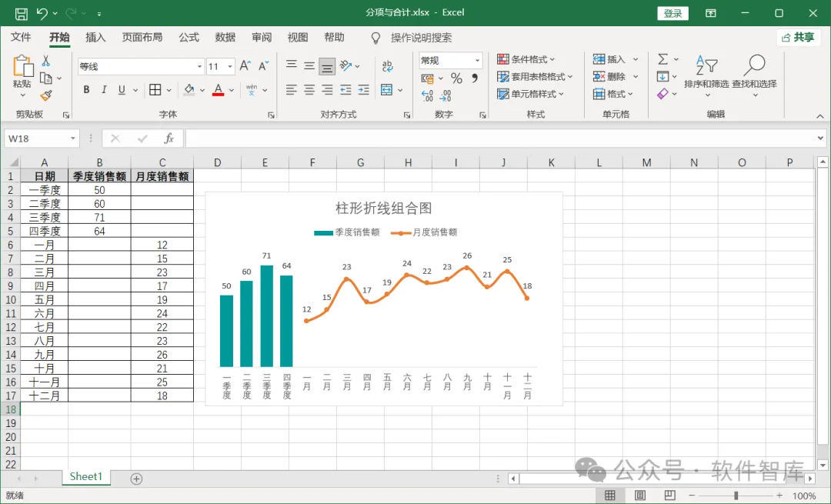Apply comma style format

tap(475, 78)
